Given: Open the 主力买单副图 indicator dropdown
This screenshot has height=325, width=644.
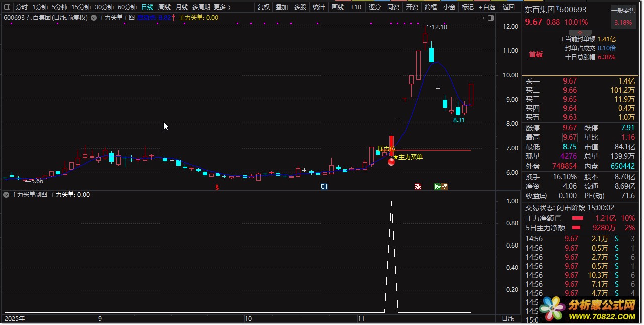Looking at the screenshot, I should tap(6, 194).
